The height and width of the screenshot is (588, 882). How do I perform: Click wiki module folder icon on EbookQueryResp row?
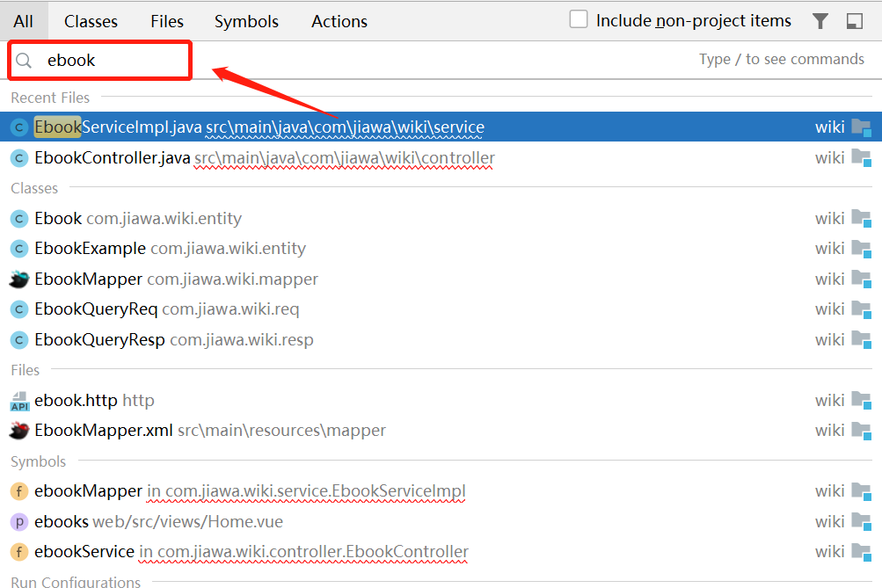point(861,339)
